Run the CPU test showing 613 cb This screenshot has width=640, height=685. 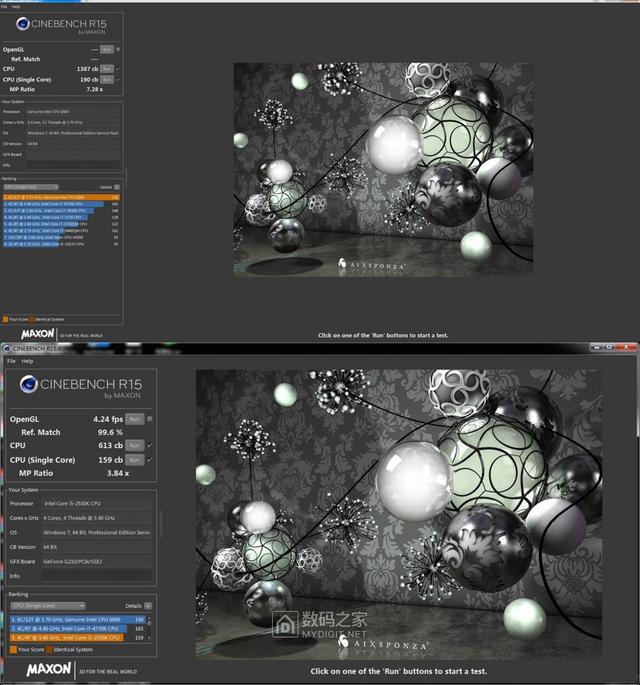pyautogui.click(x=135, y=445)
